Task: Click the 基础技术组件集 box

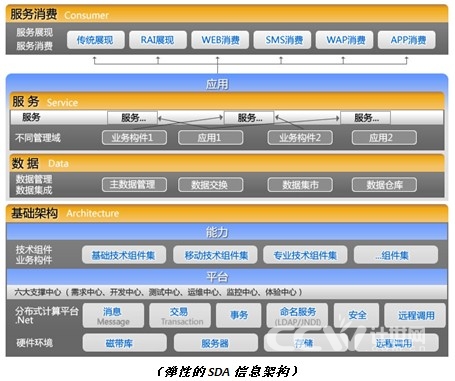Action: [x=124, y=255]
